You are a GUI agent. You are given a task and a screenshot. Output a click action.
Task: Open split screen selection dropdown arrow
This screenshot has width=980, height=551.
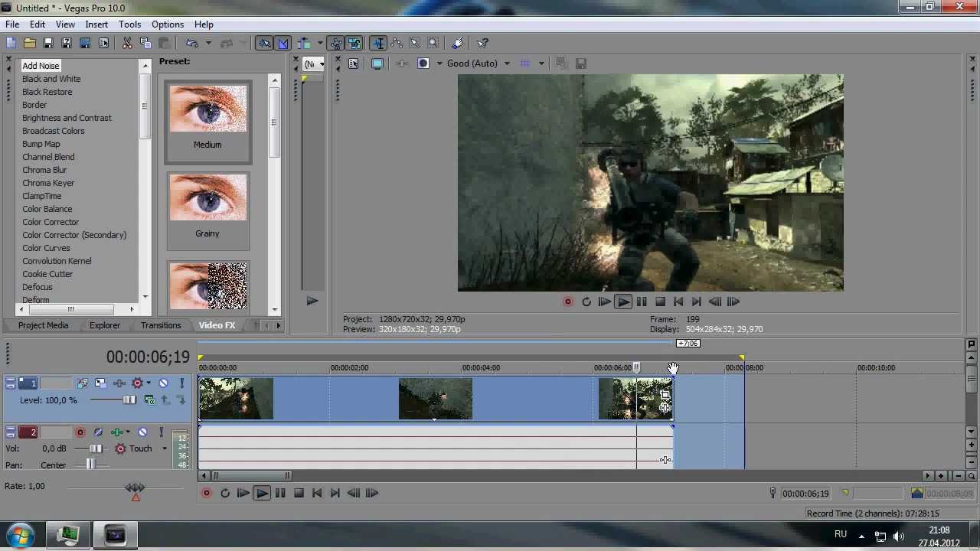point(439,64)
